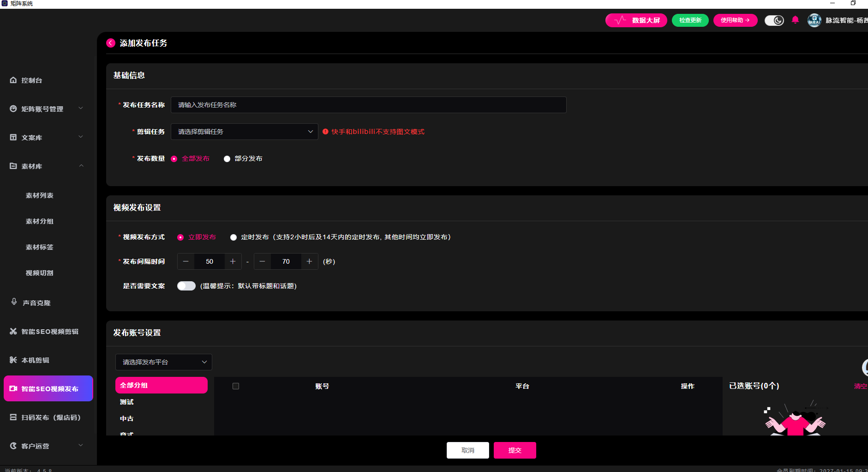Expand the 文案库 menu chevron
The height and width of the screenshot is (472, 868).
coord(81,137)
